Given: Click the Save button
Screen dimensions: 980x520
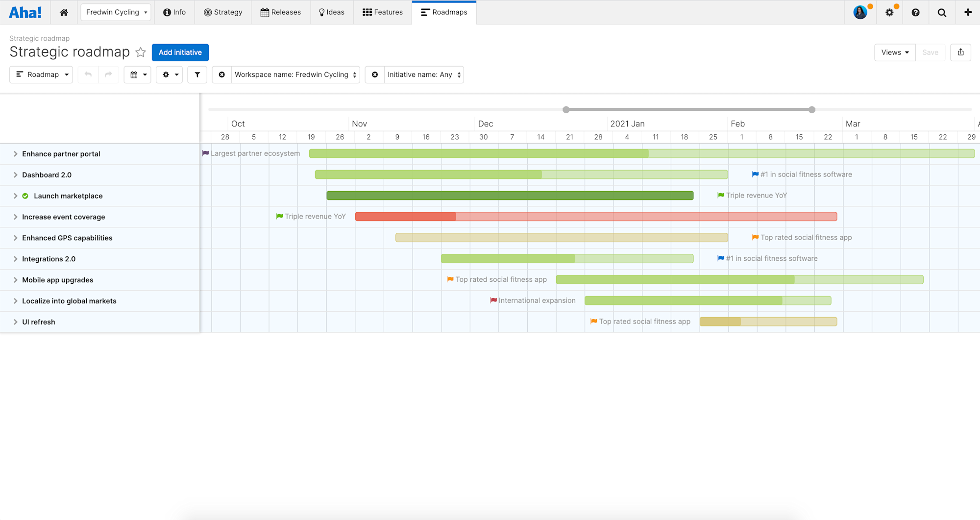Looking at the screenshot, I should pyautogui.click(x=930, y=52).
